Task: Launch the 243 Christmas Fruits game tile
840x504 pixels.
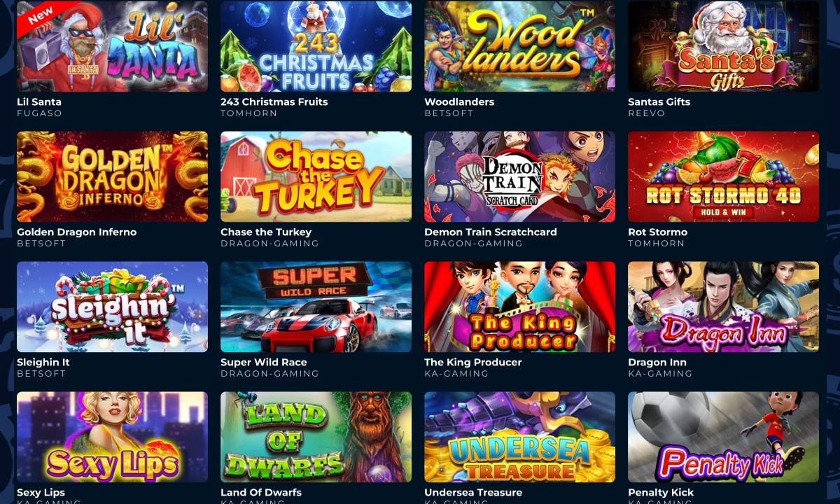Action: 316,46
